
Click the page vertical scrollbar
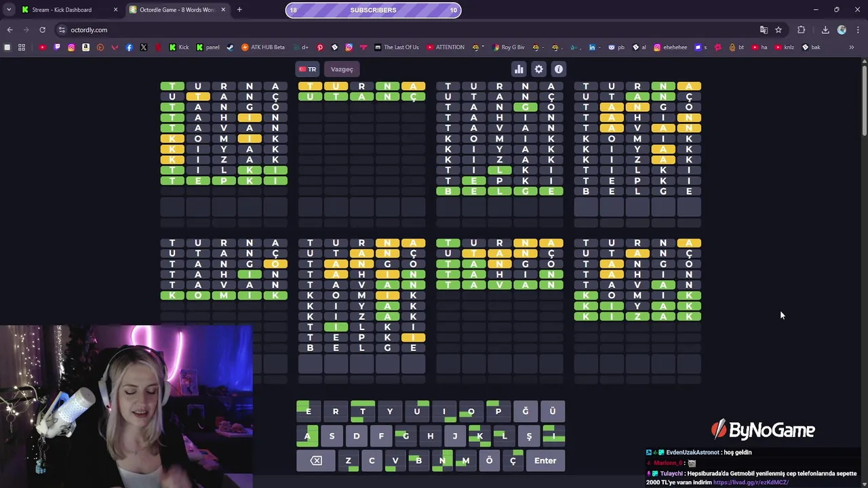(x=864, y=98)
